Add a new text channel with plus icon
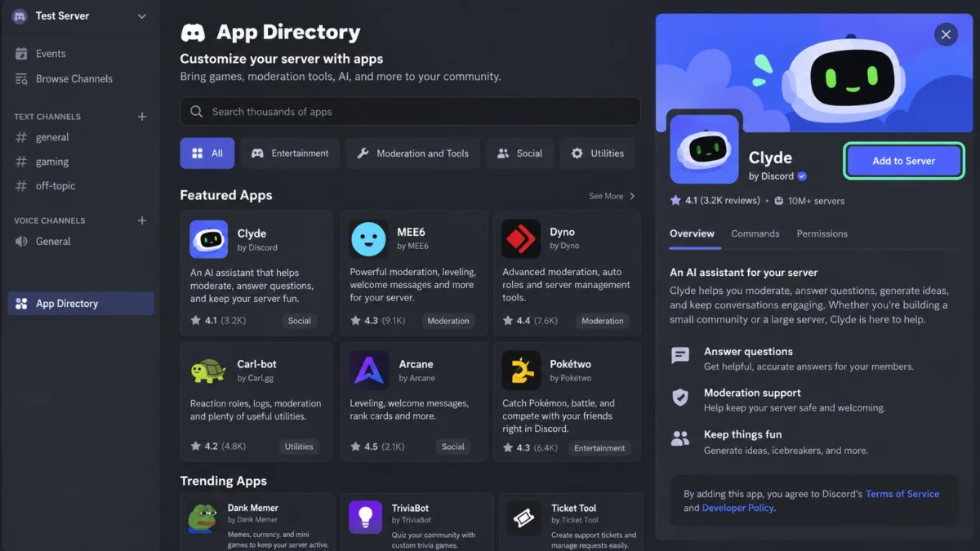The width and height of the screenshot is (980, 551). tap(142, 117)
